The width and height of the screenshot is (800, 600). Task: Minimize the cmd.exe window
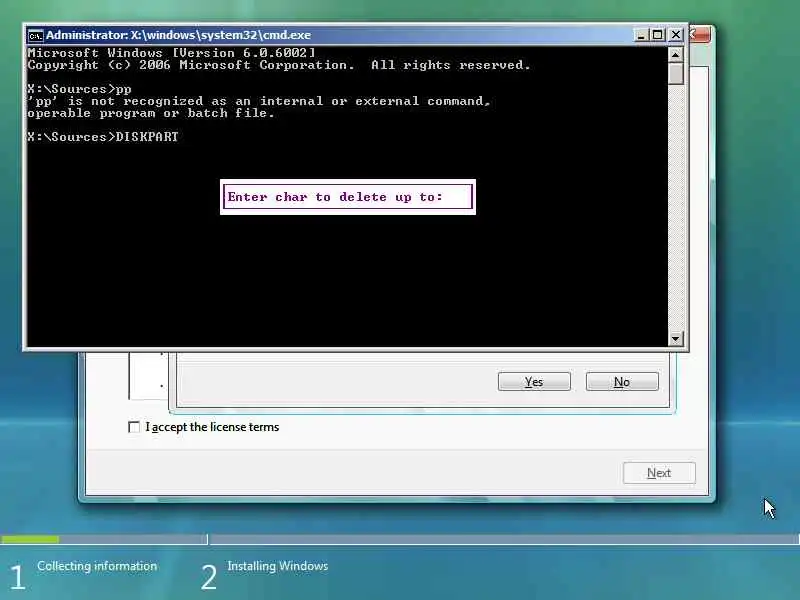(x=641, y=35)
